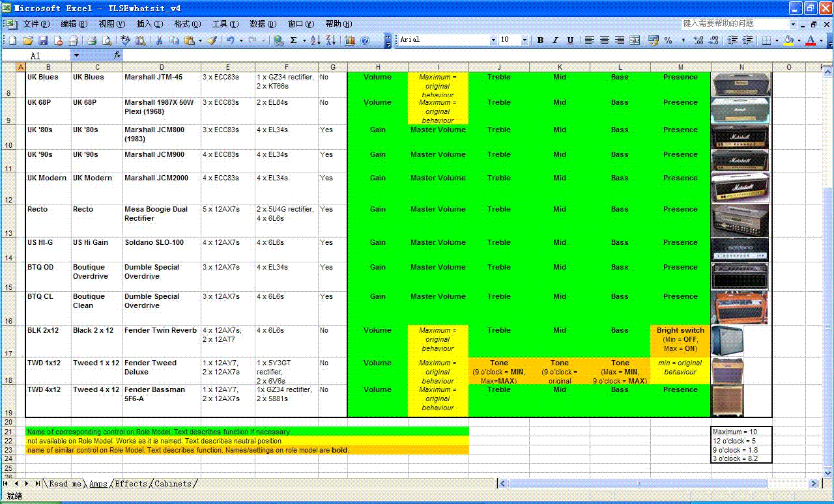
Task: Open the 文件(F) menu
Action: 36,24
